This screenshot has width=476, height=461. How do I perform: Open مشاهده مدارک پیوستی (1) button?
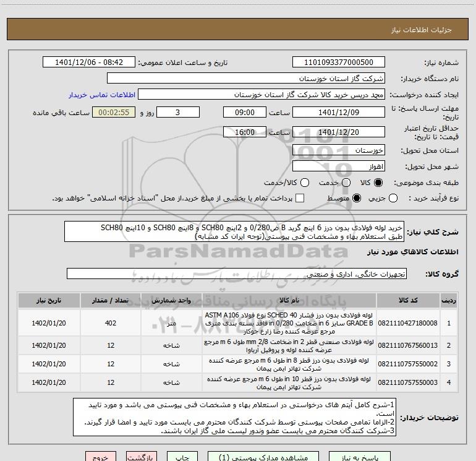(x=263, y=457)
